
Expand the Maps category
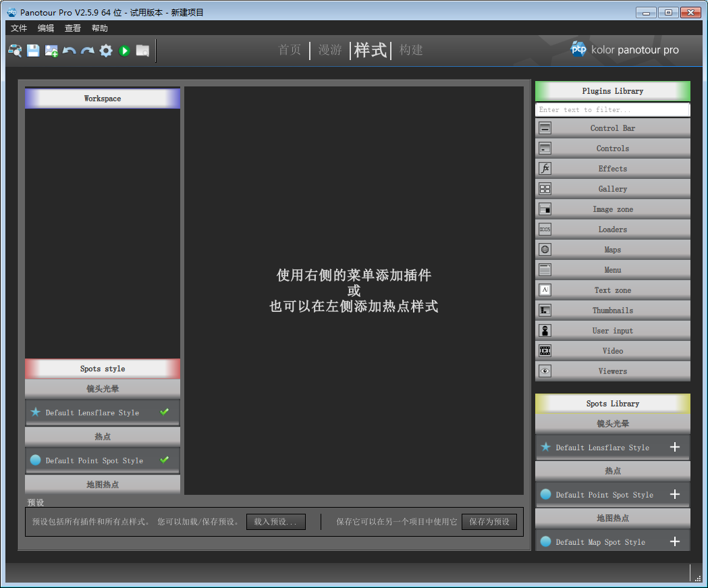click(613, 249)
